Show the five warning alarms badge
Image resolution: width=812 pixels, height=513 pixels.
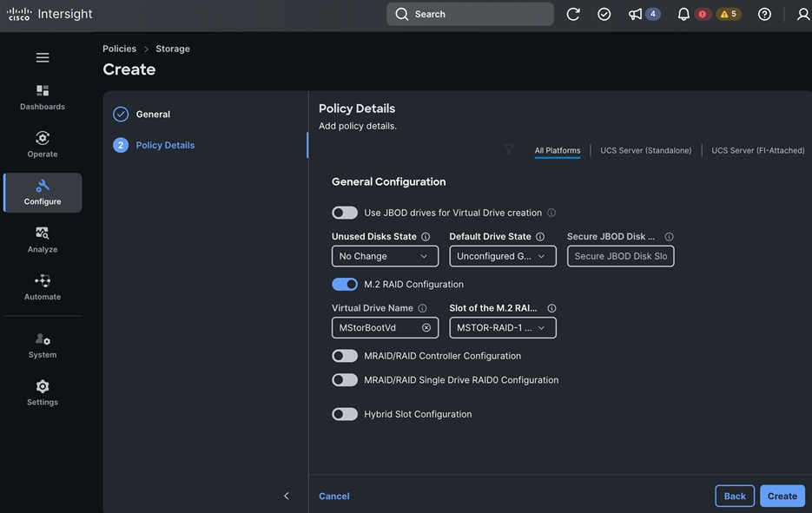729,14
